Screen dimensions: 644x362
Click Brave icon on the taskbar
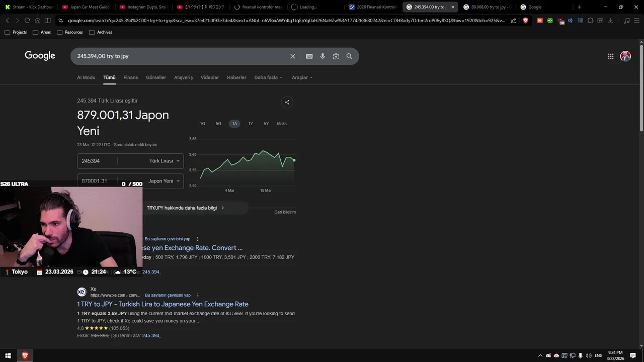click(x=25, y=355)
